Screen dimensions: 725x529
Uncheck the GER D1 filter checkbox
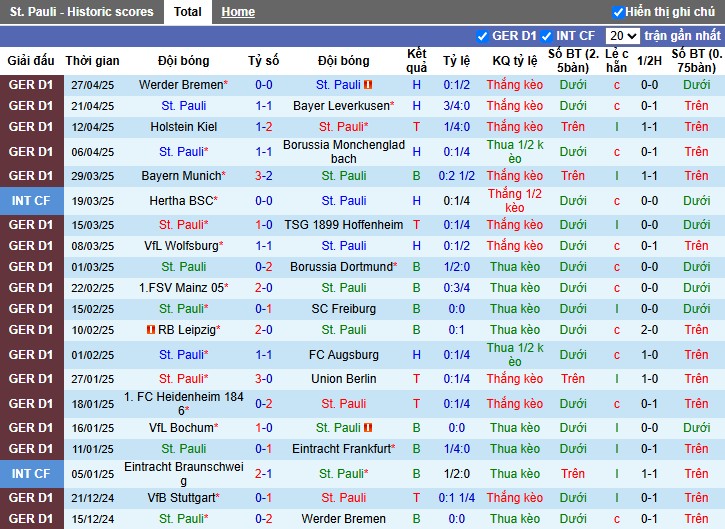point(482,36)
